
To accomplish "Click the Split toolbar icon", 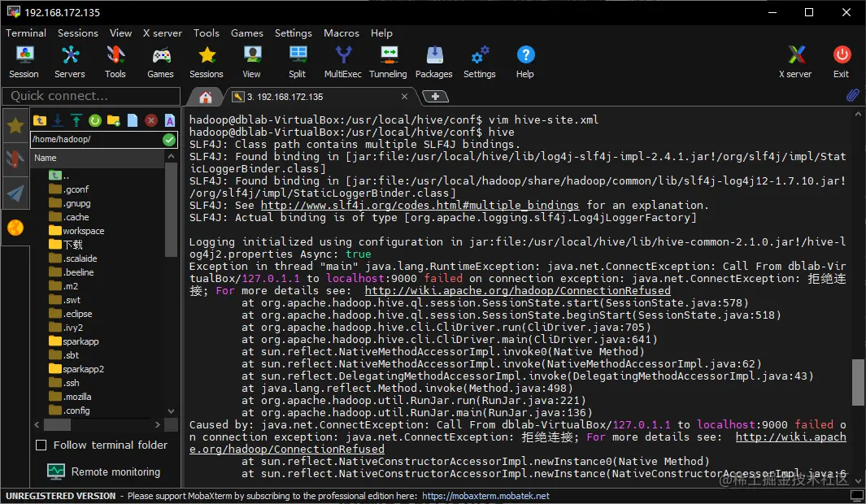I will [x=297, y=62].
